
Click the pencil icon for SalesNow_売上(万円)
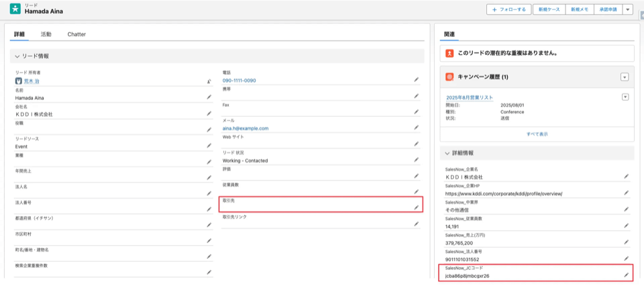[627, 242]
